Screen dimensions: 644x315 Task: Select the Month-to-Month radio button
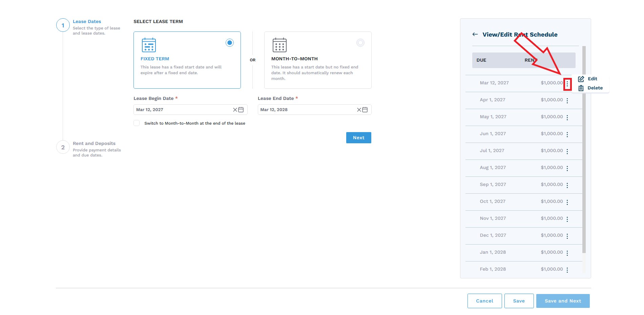coord(360,43)
